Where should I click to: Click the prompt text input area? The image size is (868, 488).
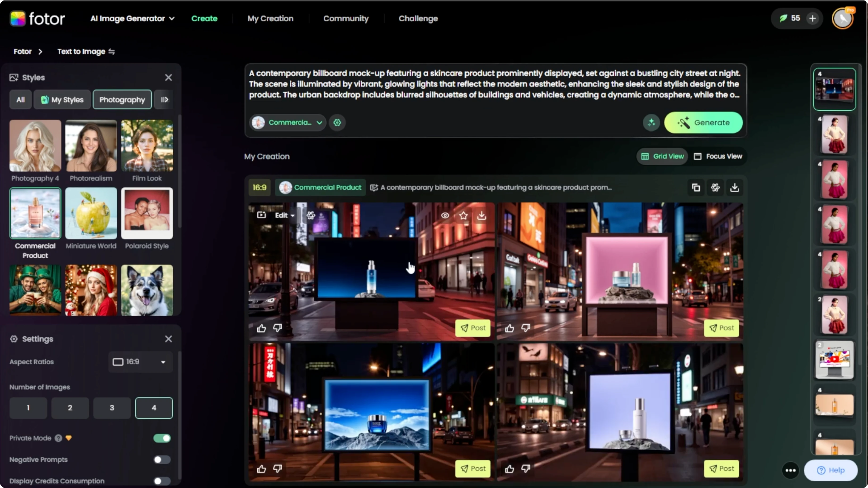click(x=495, y=84)
